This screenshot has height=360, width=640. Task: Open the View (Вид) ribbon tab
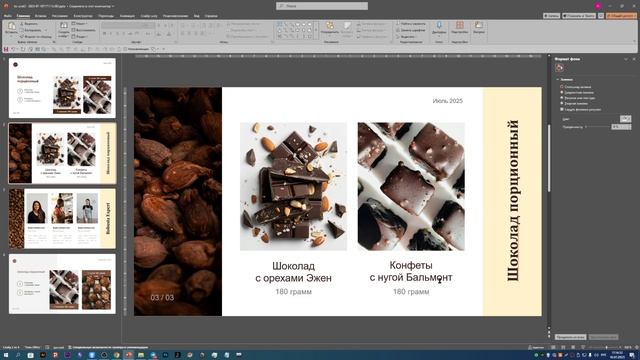coord(197,16)
